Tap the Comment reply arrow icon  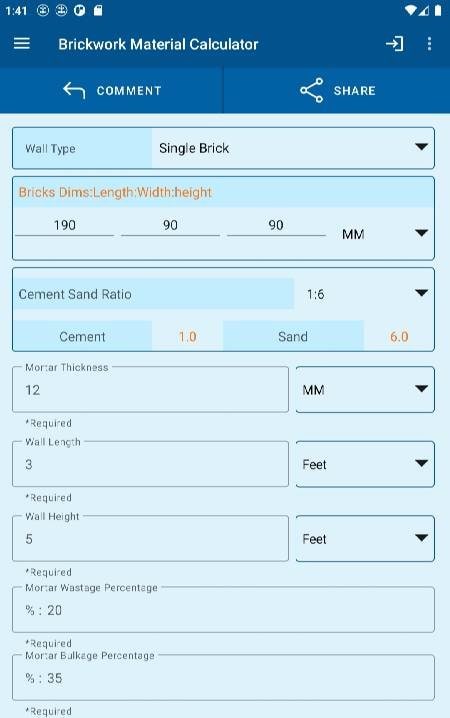pos(74,90)
